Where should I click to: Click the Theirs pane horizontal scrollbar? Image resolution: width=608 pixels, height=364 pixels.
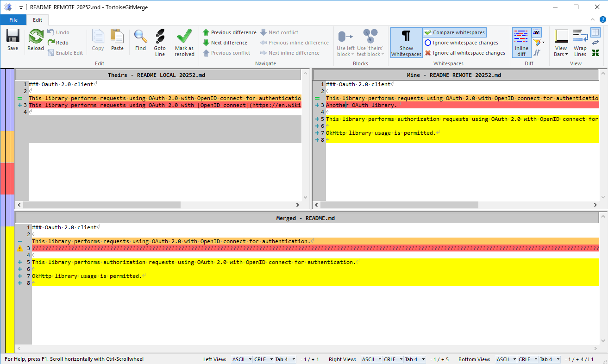tap(159, 205)
